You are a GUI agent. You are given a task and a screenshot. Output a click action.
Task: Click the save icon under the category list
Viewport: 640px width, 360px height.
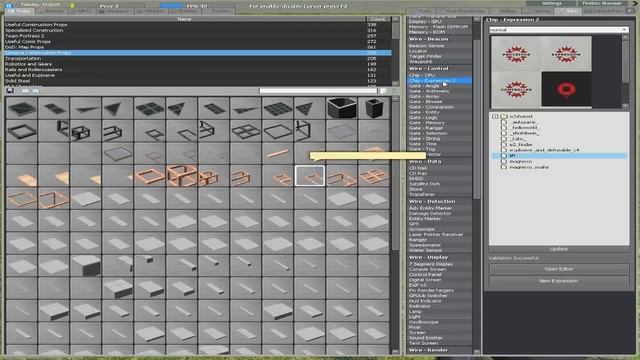tap(10, 91)
